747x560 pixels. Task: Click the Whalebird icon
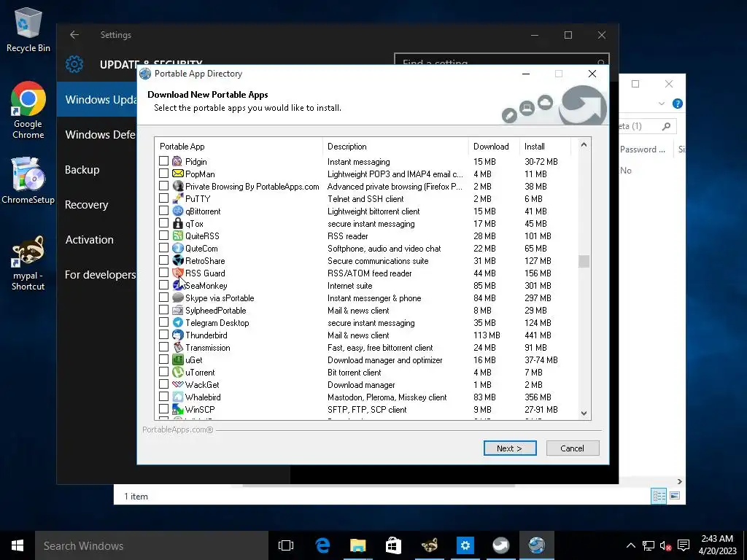[178, 397]
